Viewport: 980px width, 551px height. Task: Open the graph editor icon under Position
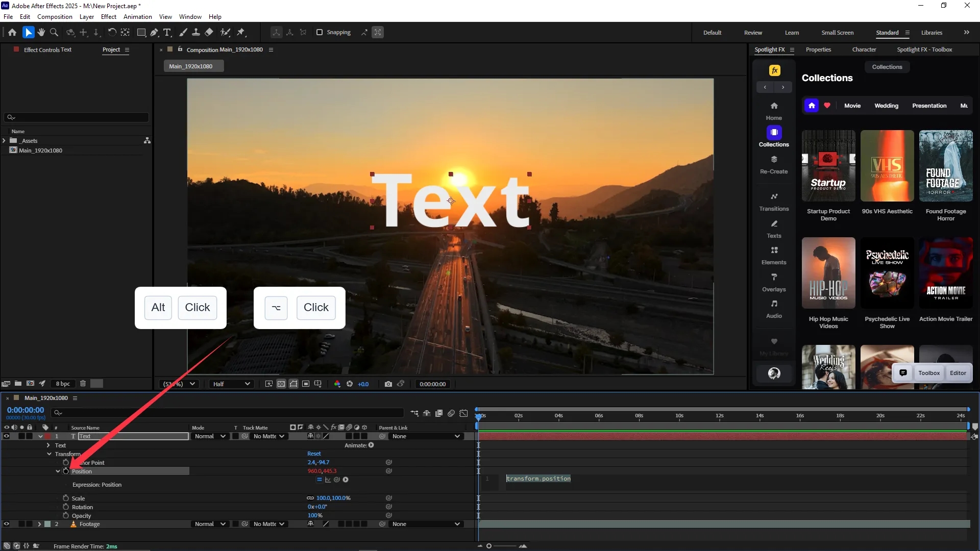(x=328, y=480)
